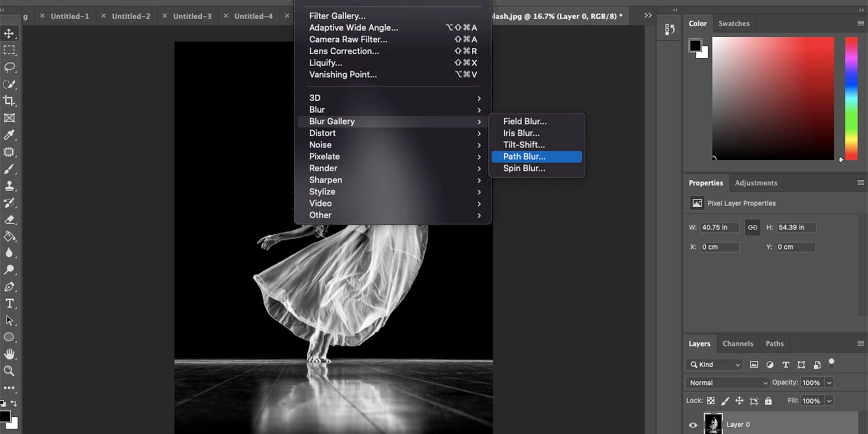The image size is (868, 434).
Task: Select the Zoom tool in toolbar
Action: (x=9, y=370)
